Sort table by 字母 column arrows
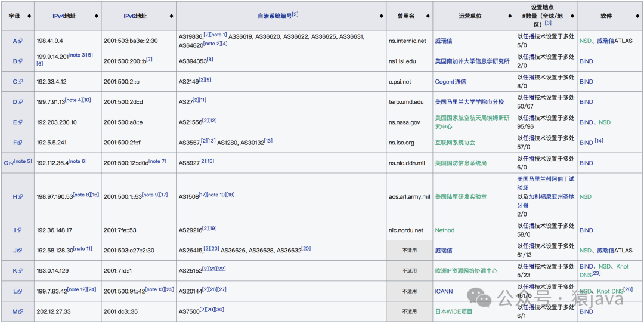Image resolution: width=644 pixels, height=324 pixels. coord(29,16)
